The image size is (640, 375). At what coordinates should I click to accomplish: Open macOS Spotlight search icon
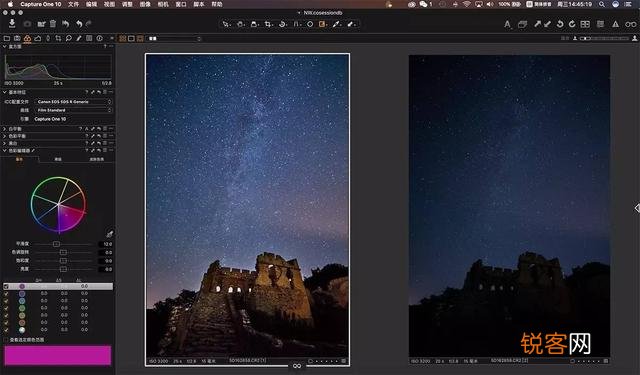tap(602, 4)
